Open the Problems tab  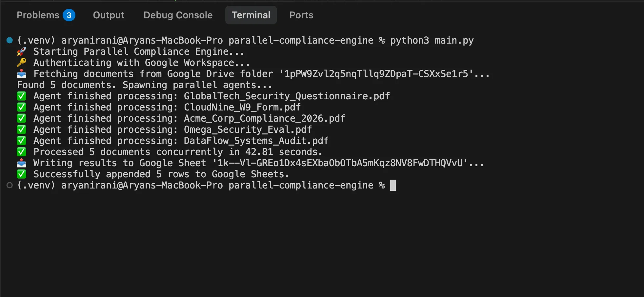pos(46,15)
